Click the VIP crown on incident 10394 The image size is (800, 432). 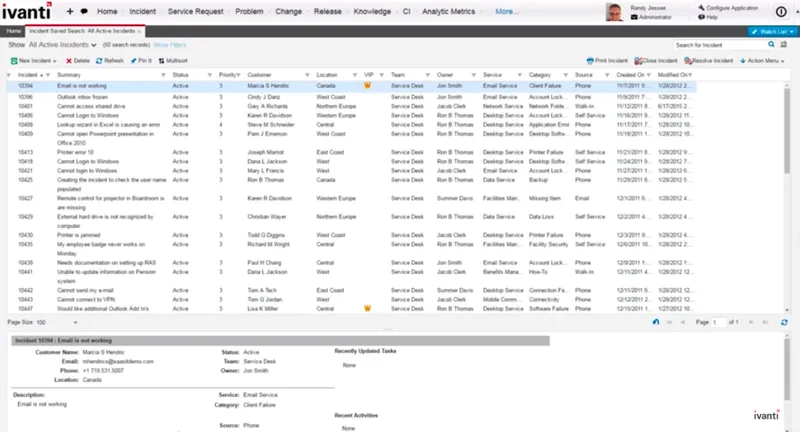pyautogui.click(x=367, y=86)
